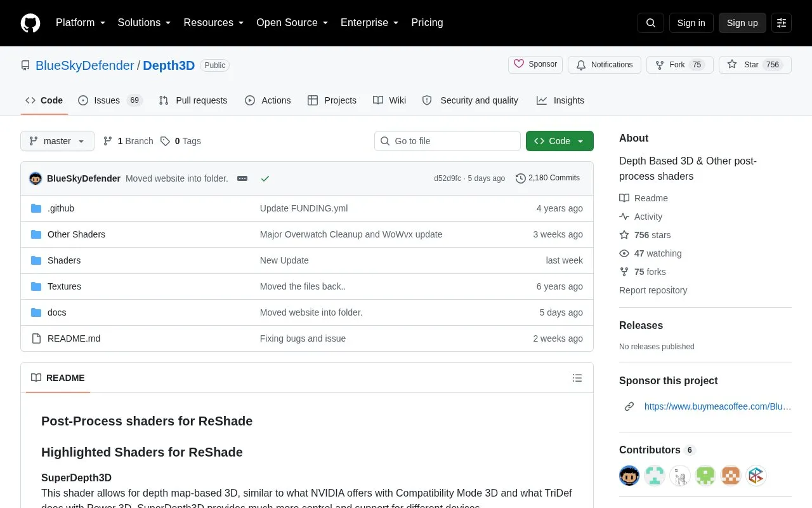Expand commit message ellipsis button
This screenshot has width=812, height=508.
[x=242, y=178]
